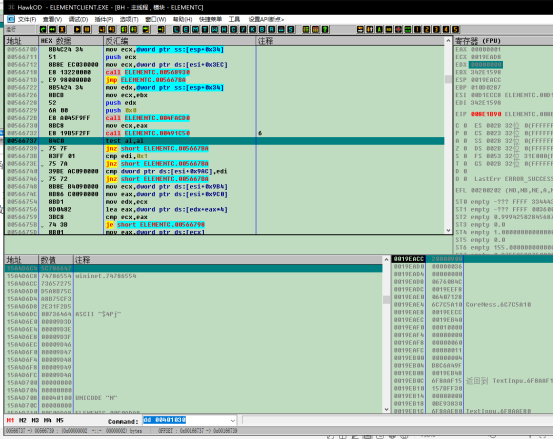Image resolution: width=553 pixels, height=439 pixels.
Task: Click the 注释 column header in disassembly pane
Action: [350, 41]
